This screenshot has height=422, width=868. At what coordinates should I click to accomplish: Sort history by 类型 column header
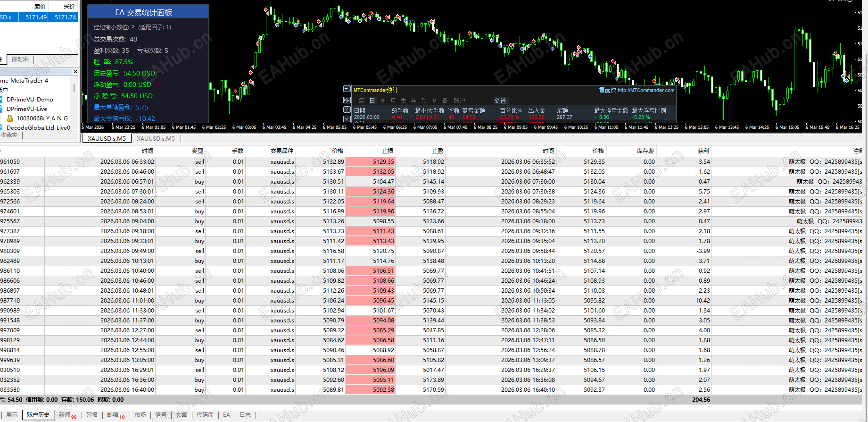pos(181,151)
